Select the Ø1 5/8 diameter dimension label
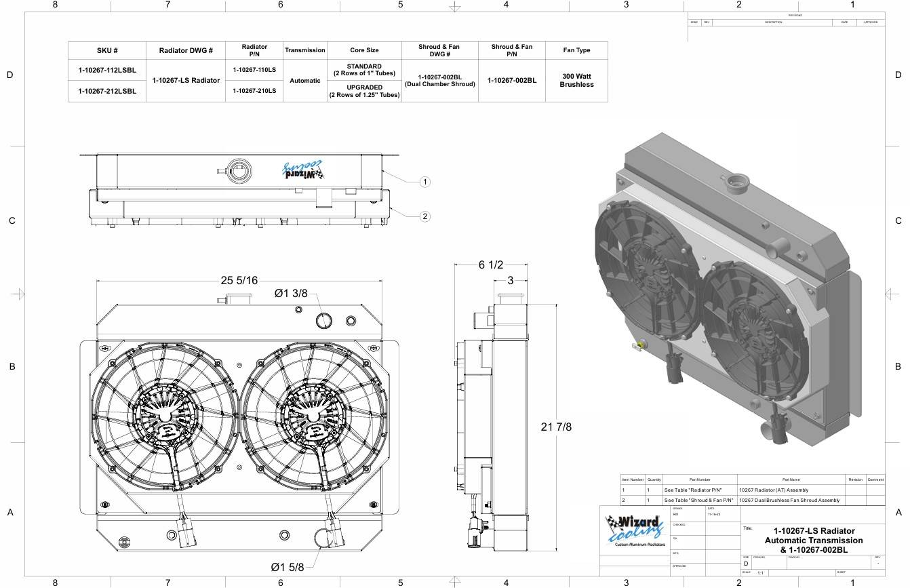The width and height of the screenshot is (910, 588). click(288, 567)
